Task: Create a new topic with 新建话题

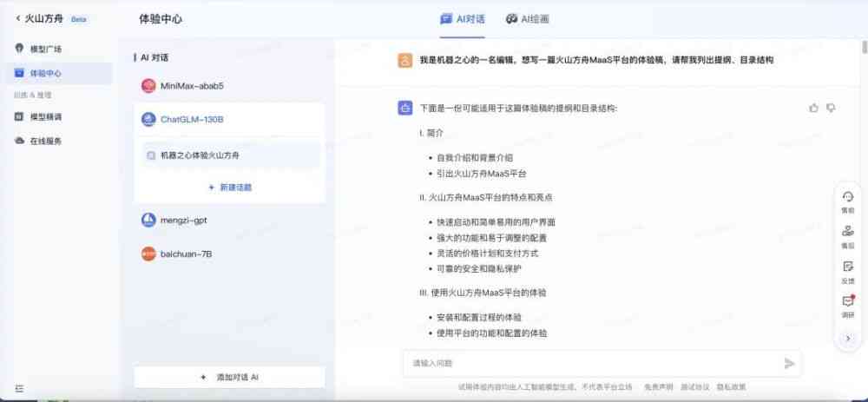Action: click(x=230, y=188)
